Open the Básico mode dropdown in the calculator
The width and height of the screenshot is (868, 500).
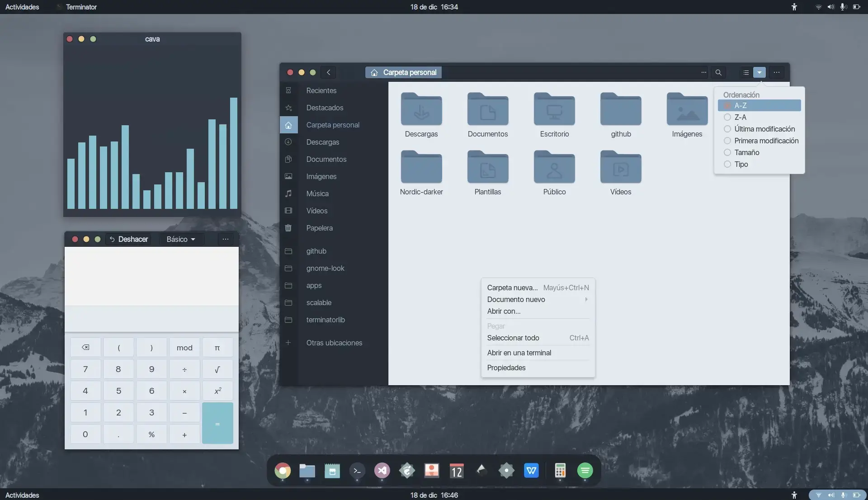tap(180, 239)
